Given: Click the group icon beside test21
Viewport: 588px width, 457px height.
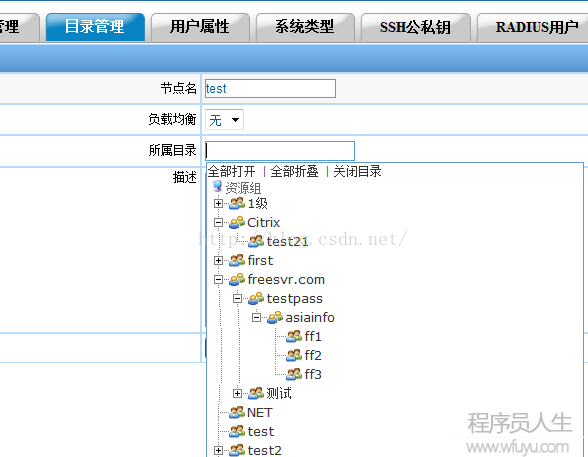Looking at the screenshot, I should point(256,241).
